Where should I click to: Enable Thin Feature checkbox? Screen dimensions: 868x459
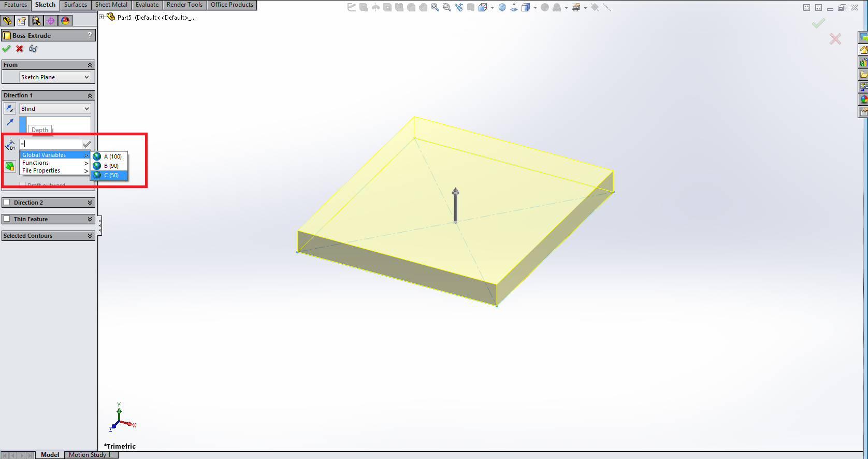click(7, 219)
